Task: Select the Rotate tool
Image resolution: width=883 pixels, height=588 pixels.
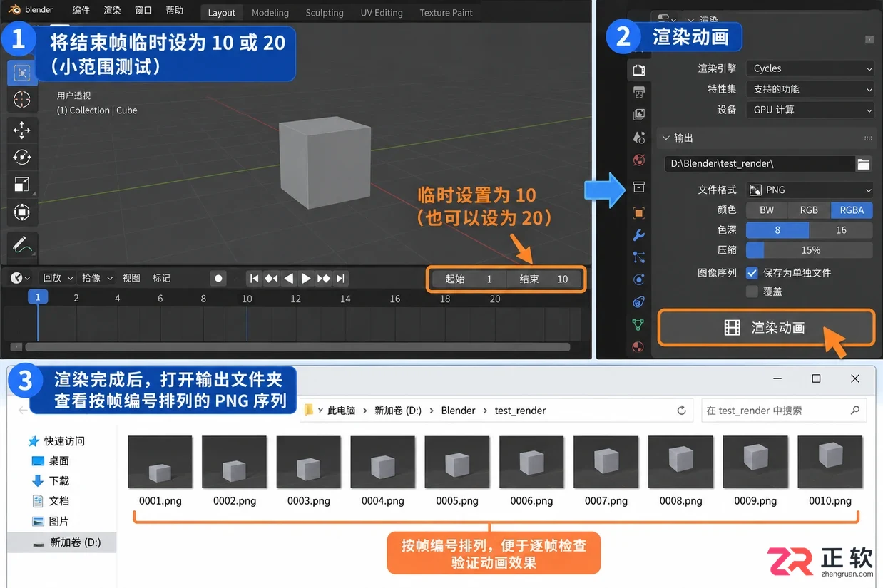Action: (x=22, y=157)
